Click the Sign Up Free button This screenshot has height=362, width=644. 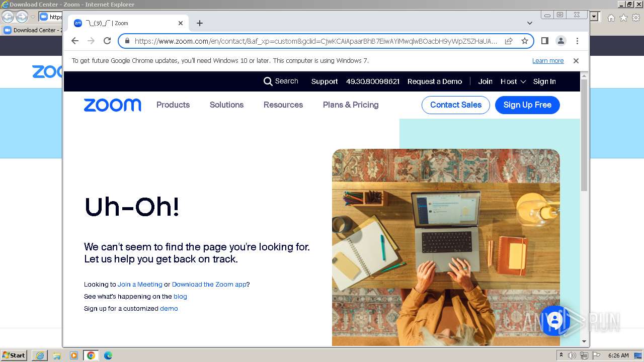click(527, 105)
